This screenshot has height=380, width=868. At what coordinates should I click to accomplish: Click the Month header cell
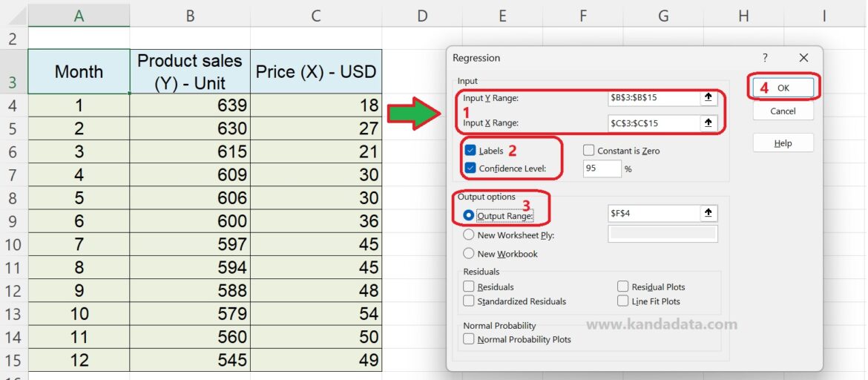pos(79,71)
